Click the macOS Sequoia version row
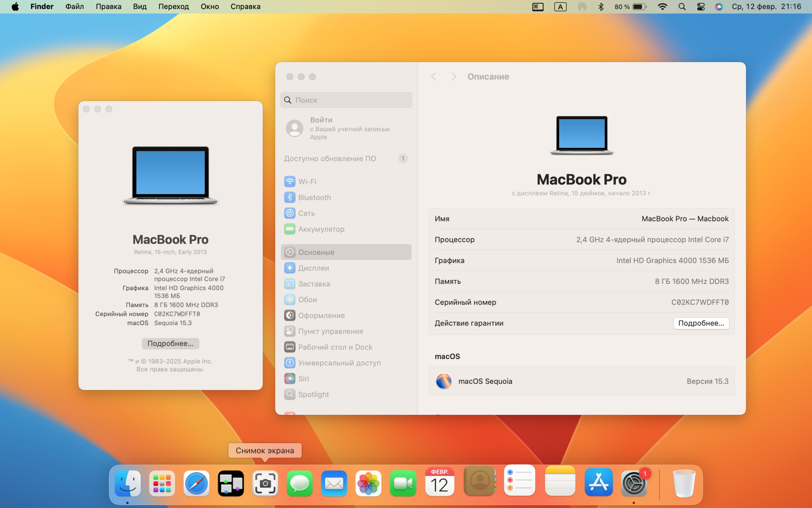Screen dimensions: 812x508 click(x=582, y=381)
